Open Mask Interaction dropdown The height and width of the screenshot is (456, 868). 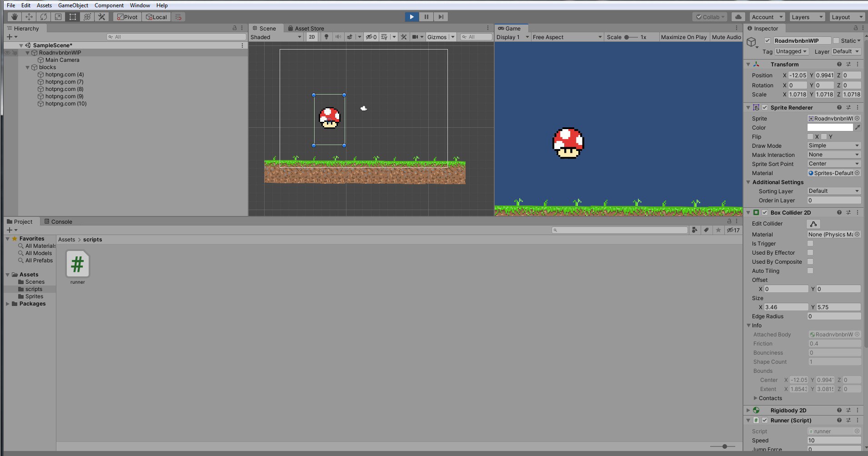click(834, 155)
